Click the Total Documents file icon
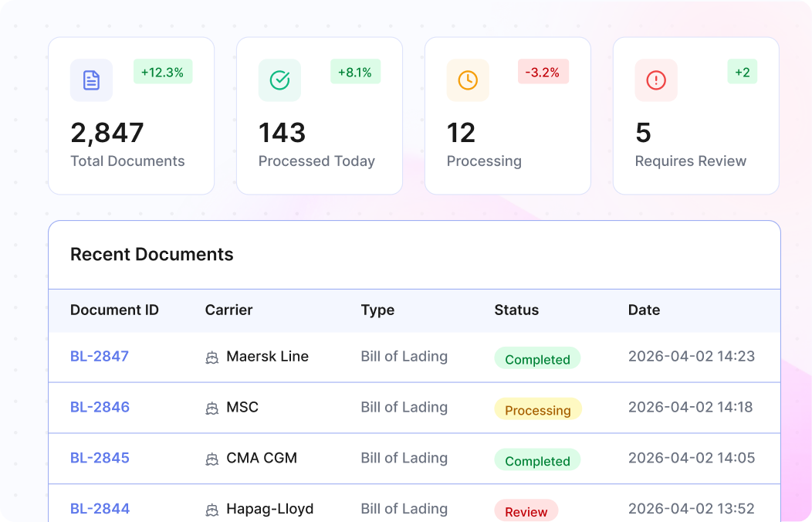 point(91,80)
